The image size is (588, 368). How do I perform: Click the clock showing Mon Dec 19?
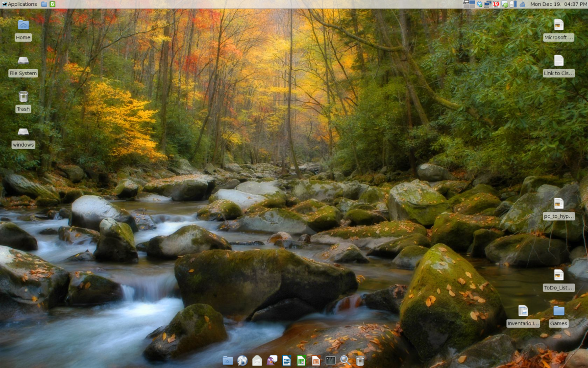(558, 4)
